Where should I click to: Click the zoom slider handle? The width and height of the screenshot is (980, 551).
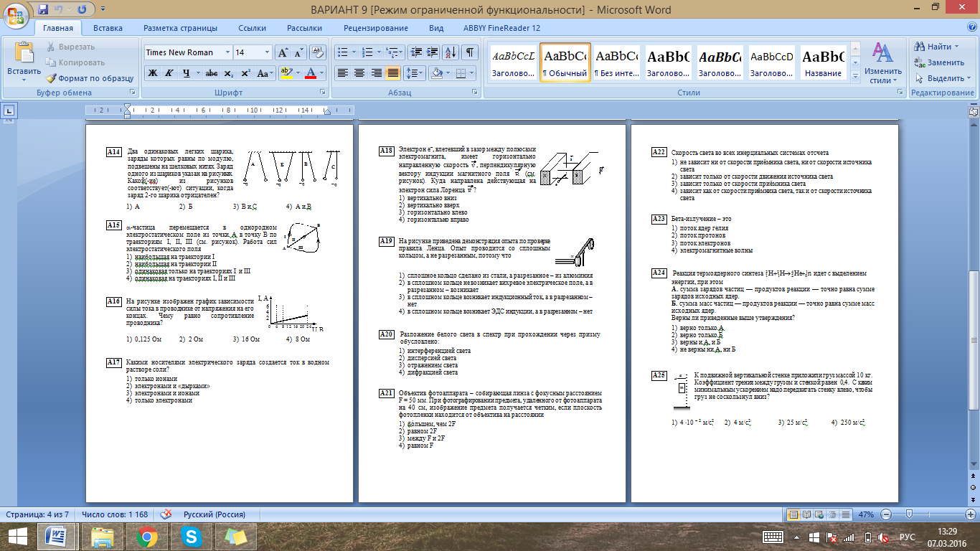pos(909,514)
